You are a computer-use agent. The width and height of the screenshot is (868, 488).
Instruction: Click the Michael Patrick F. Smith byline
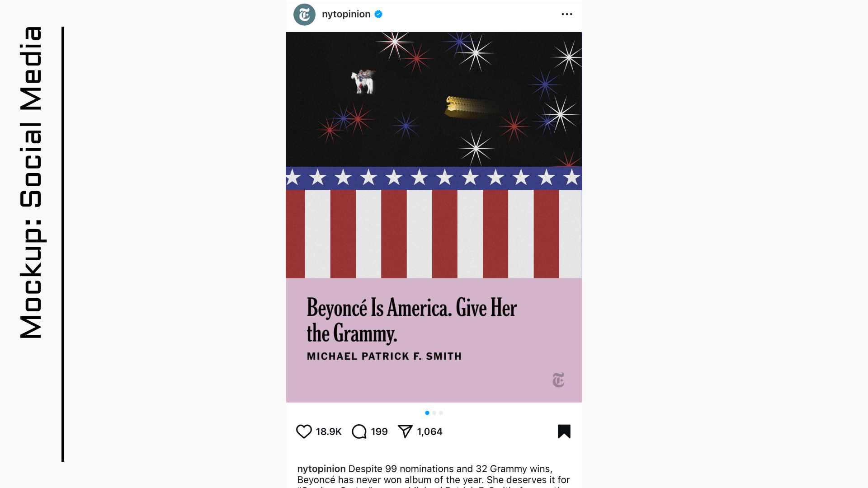(384, 356)
